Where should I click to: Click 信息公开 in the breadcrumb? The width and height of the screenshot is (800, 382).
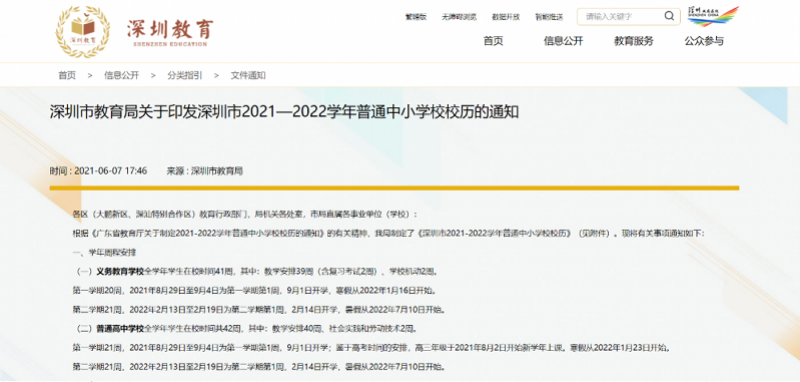click(121, 75)
